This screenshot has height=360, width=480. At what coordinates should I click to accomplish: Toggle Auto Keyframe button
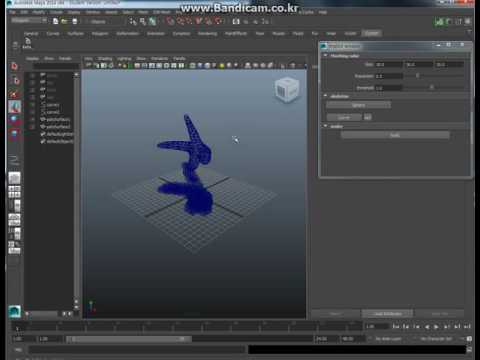coord(469,339)
